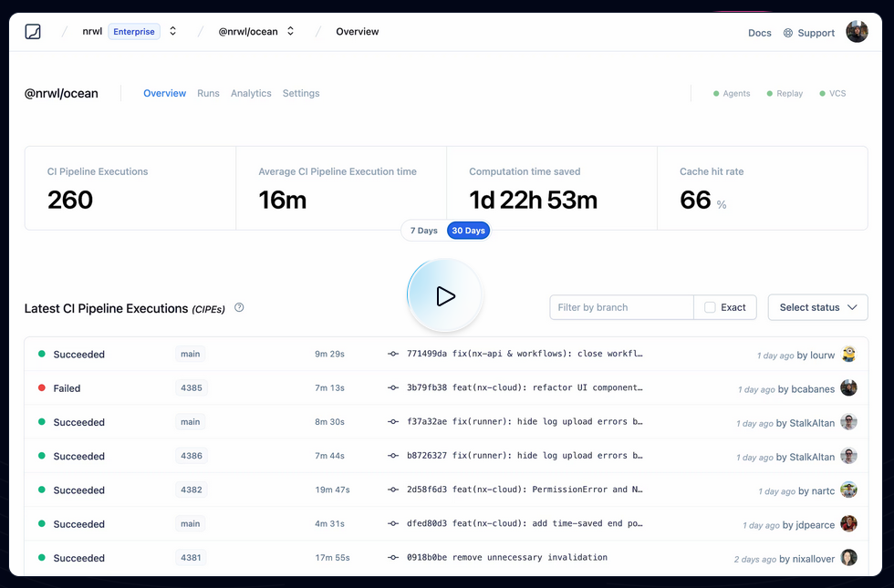Open the Failed pipeline execution row

(x=446, y=388)
